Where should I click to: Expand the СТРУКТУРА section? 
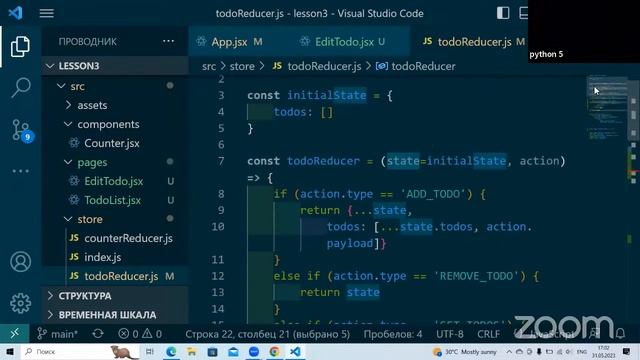pos(114,296)
